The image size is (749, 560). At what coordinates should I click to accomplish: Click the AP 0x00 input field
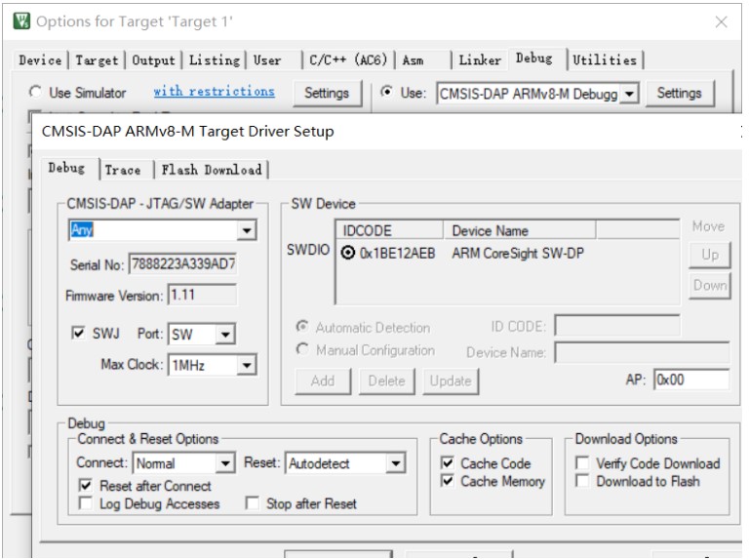tap(691, 380)
